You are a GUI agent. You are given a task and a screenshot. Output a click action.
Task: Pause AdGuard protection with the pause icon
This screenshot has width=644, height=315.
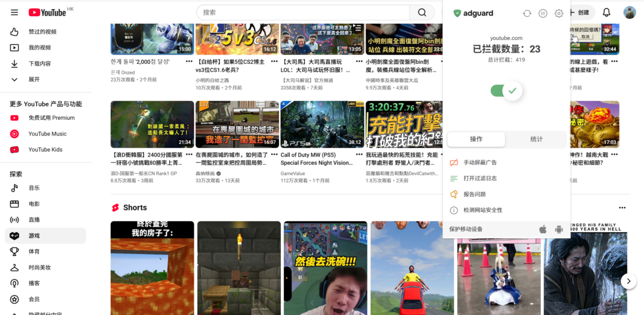point(543,14)
